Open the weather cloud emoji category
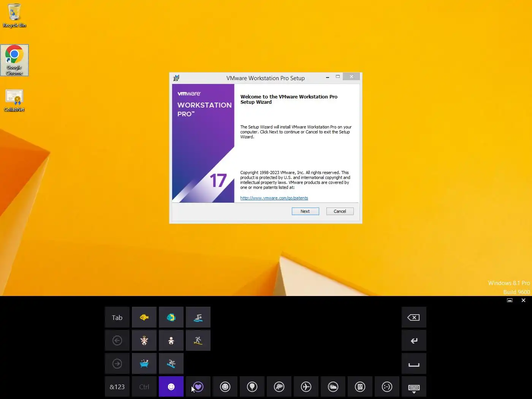Viewport: 532px width, 399px height. tap(333, 387)
